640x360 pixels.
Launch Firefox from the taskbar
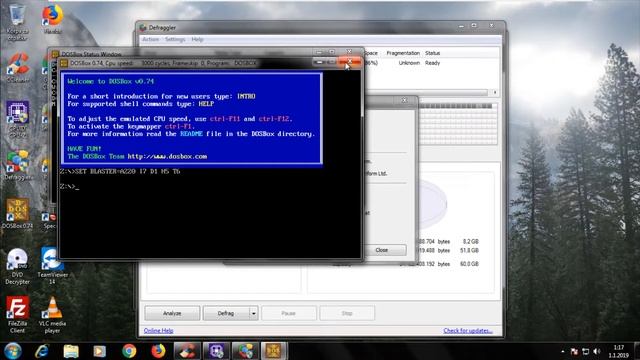click(158, 351)
